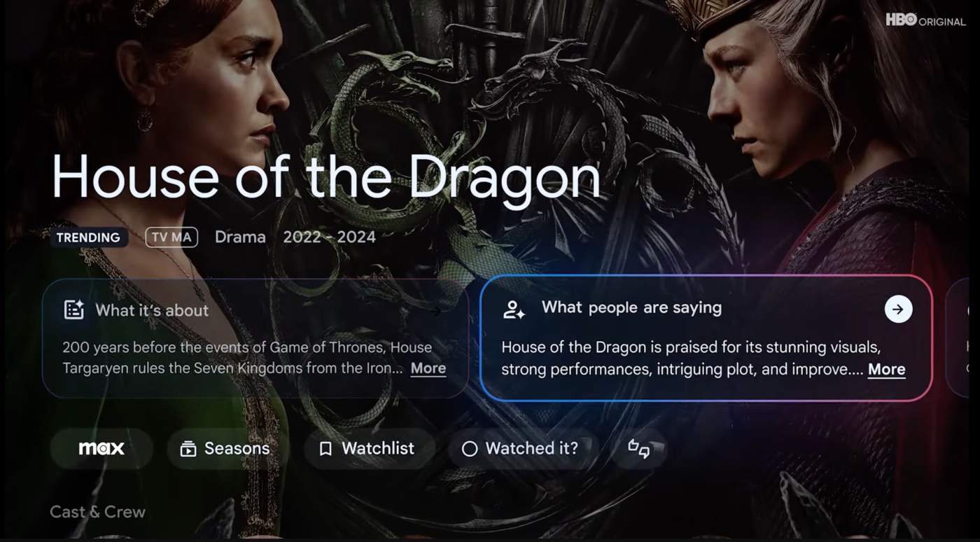980x542 pixels.
Task: Click the person sparkle icon beside What people are saying
Action: (x=514, y=310)
